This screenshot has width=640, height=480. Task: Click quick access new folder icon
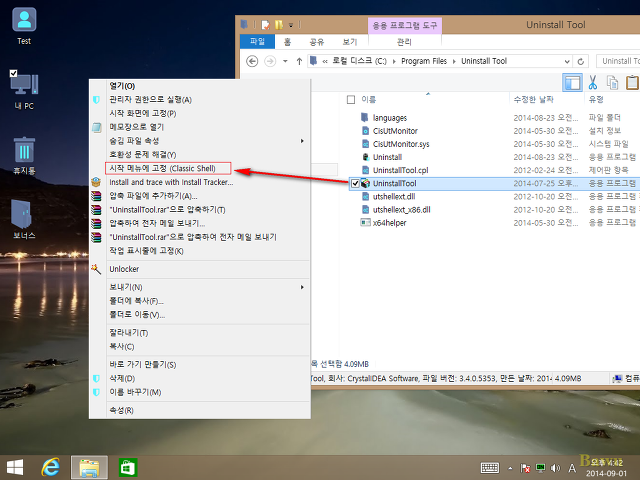(x=279, y=25)
